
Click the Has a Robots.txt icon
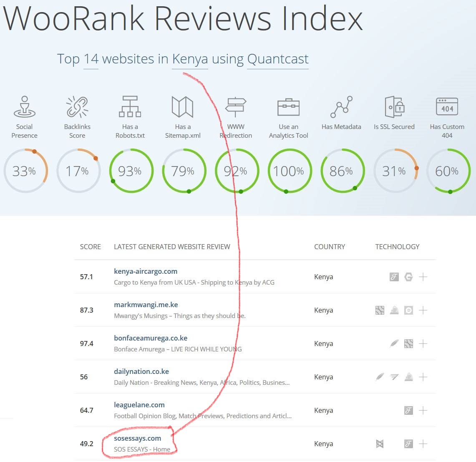click(130, 106)
